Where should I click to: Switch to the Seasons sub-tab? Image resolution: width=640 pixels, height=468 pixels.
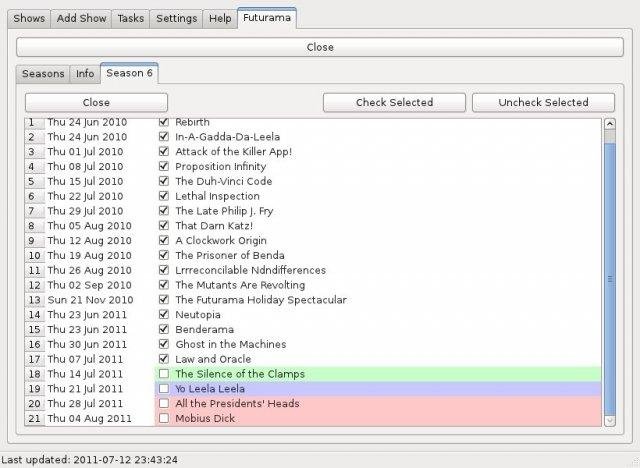point(43,74)
